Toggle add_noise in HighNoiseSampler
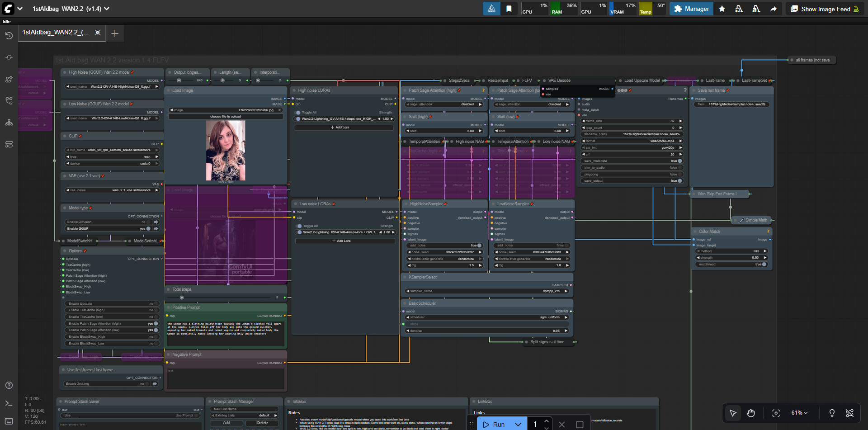Screen dimensions: 868x430 point(479,246)
